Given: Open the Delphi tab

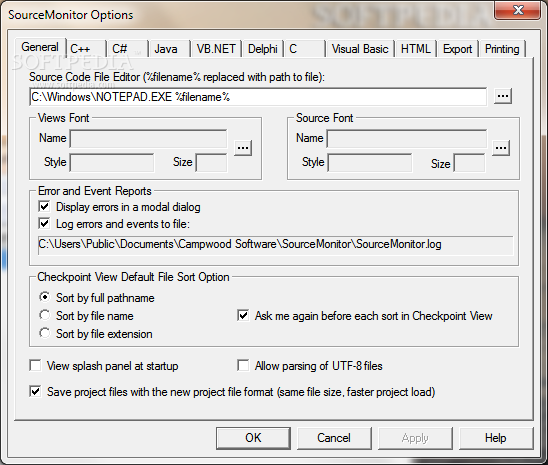Looking at the screenshot, I should [263, 49].
